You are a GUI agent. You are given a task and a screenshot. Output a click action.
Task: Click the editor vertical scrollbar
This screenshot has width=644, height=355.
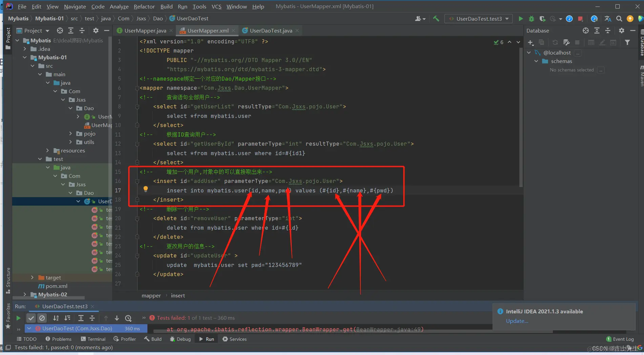pyautogui.click(x=521, y=117)
